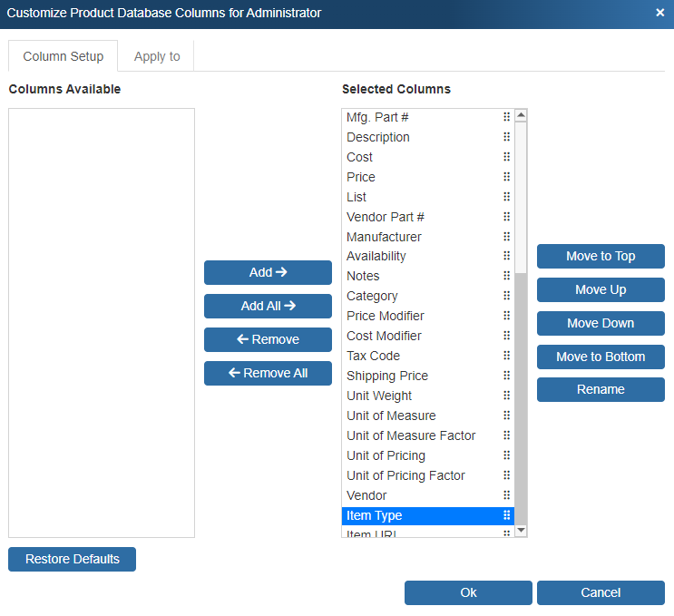
Task: Click the drag handle next to Vendor
Action: click(x=506, y=495)
